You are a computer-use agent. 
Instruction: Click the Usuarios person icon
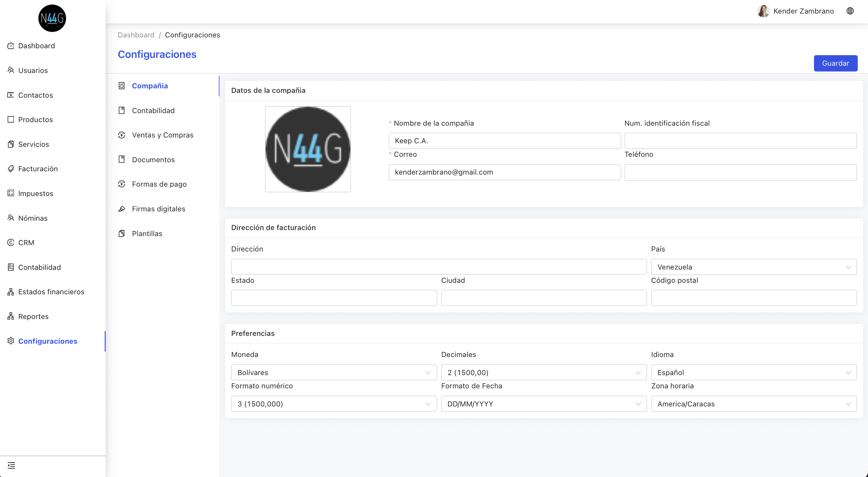[x=11, y=70]
